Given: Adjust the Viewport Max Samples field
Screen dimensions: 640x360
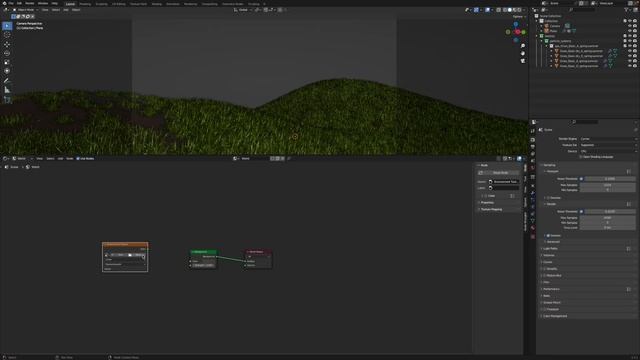Looking at the screenshot, I should pos(608,185).
